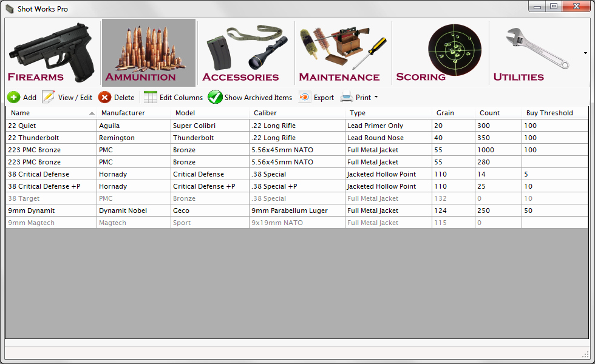
Task: Click the buy threshold cell showing 50
Action: pyautogui.click(x=555, y=211)
